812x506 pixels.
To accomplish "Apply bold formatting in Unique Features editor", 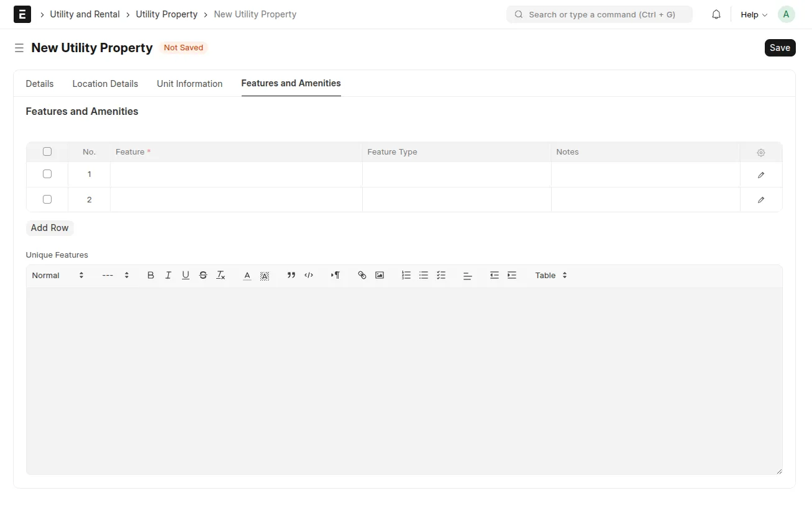I will [x=150, y=275].
